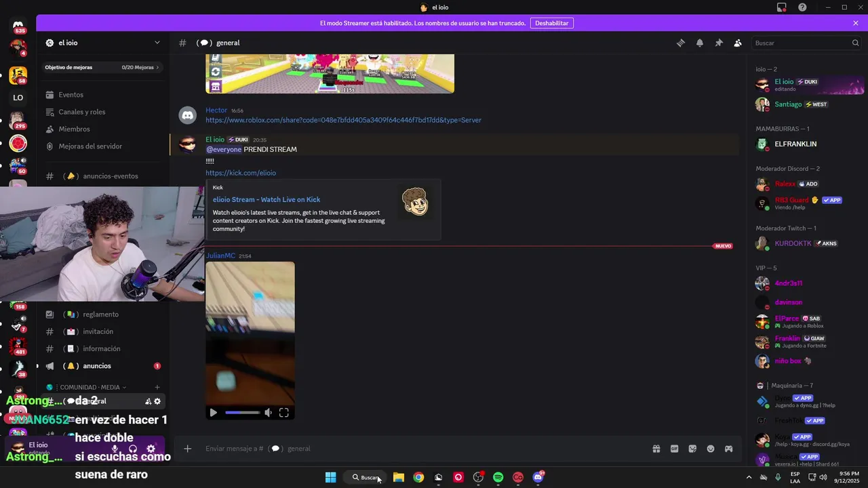
Task: Open Google Chrome from taskbar
Action: 418,477
